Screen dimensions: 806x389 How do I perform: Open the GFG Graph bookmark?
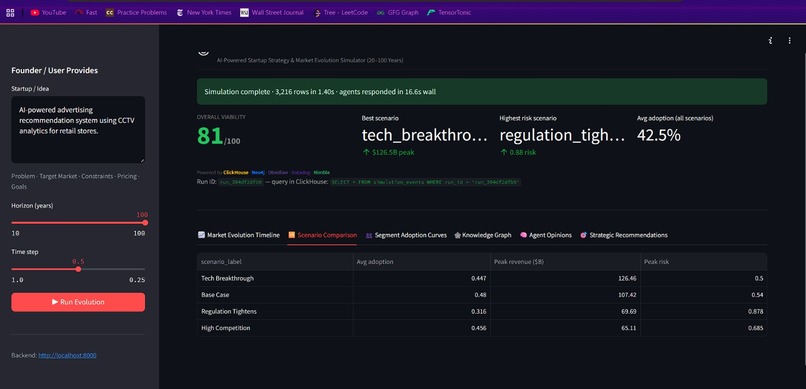(x=397, y=12)
